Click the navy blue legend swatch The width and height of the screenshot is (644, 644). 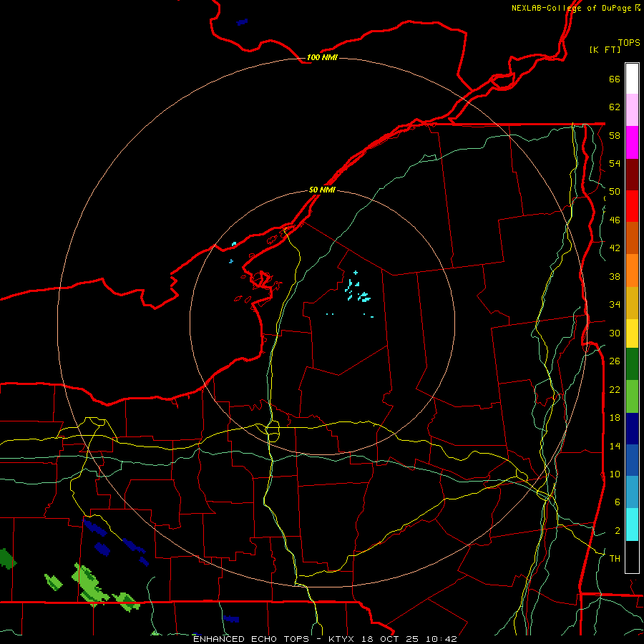click(632, 429)
